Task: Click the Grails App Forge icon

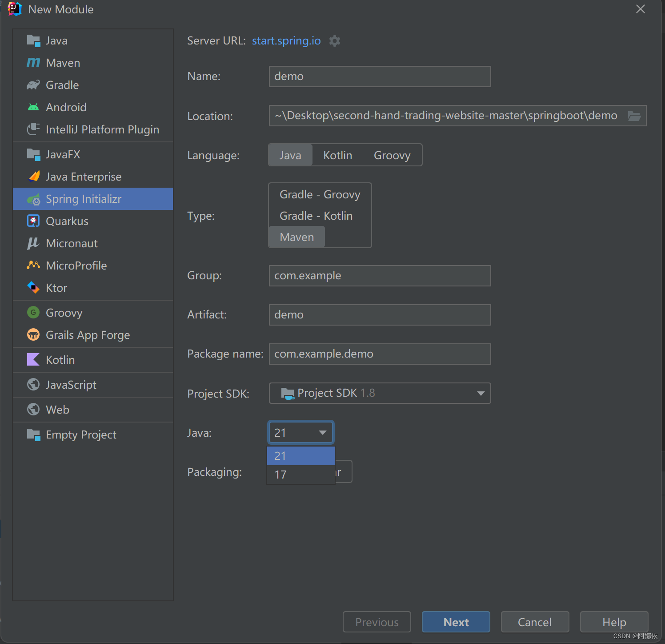Action: tap(33, 334)
